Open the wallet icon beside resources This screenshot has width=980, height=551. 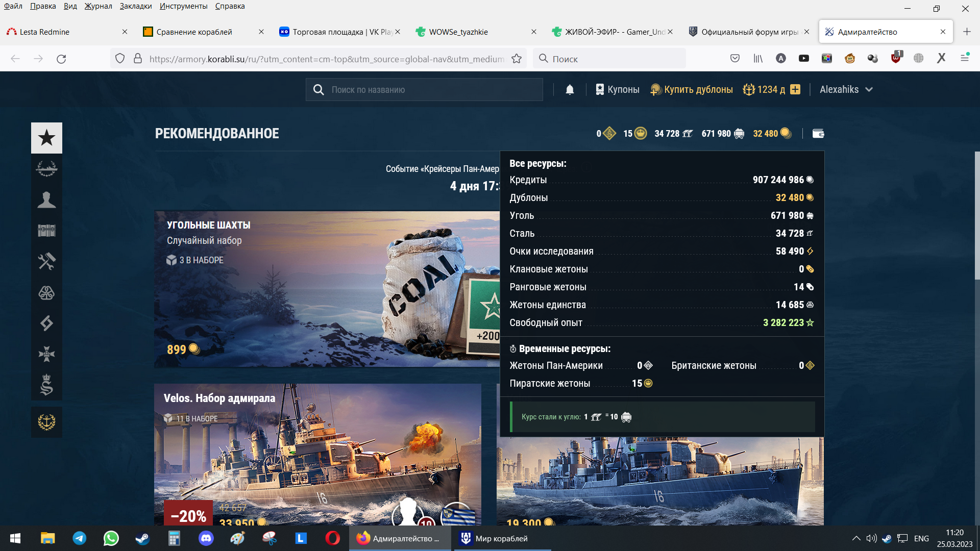tap(818, 134)
